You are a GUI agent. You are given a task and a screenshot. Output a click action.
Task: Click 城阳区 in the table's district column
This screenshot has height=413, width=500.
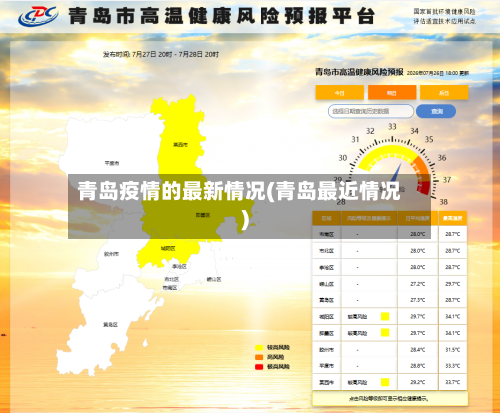coord(326,317)
